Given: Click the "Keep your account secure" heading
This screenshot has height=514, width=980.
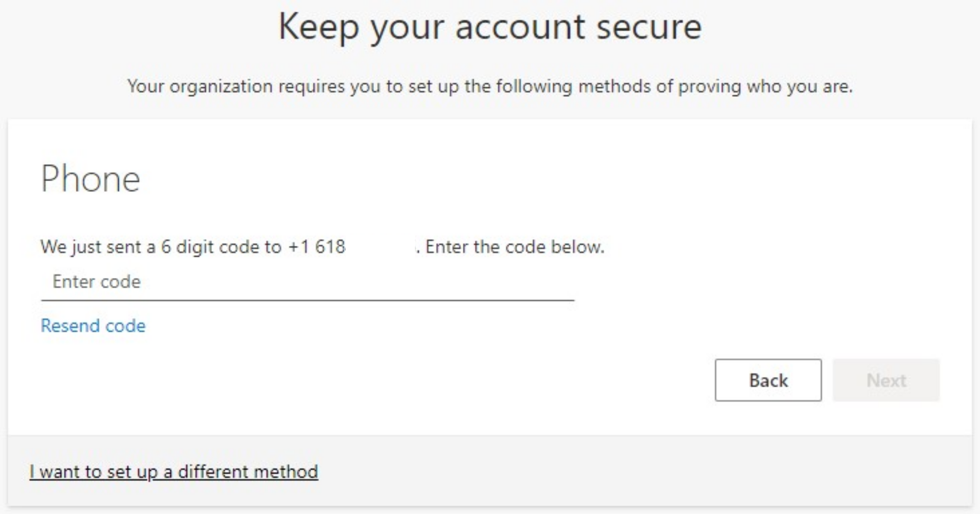Looking at the screenshot, I should coord(490,27).
